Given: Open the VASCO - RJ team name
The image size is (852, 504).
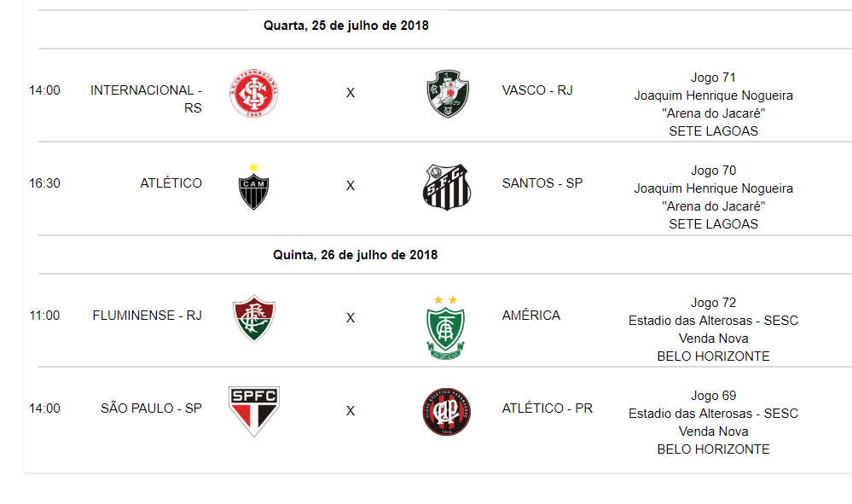Looking at the screenshot, I should (537, 90).
